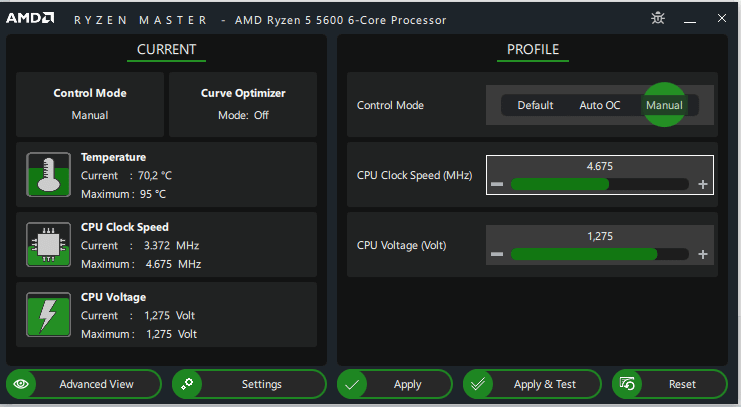
Task: Increase CPU Voltage with plus button
Action: tap(703, 254)
